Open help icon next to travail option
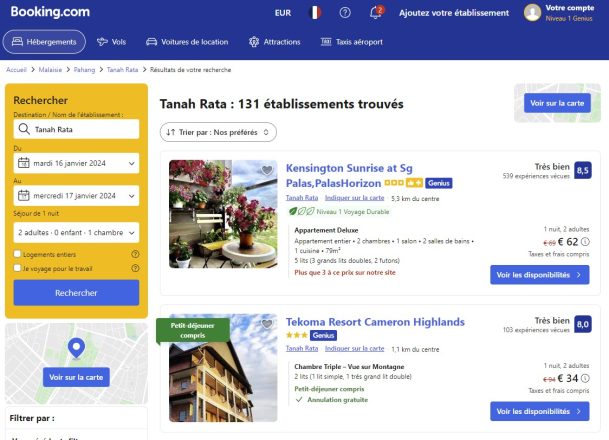This screenshot has width=609, height=440. [135, 268]
